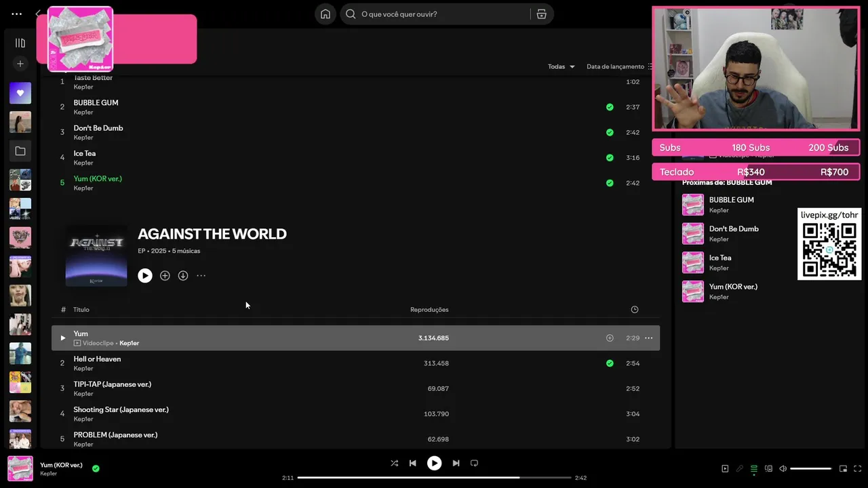Screen dimensions: 868x488
Task: Go to Spotify home
Action: click(325, 14)
